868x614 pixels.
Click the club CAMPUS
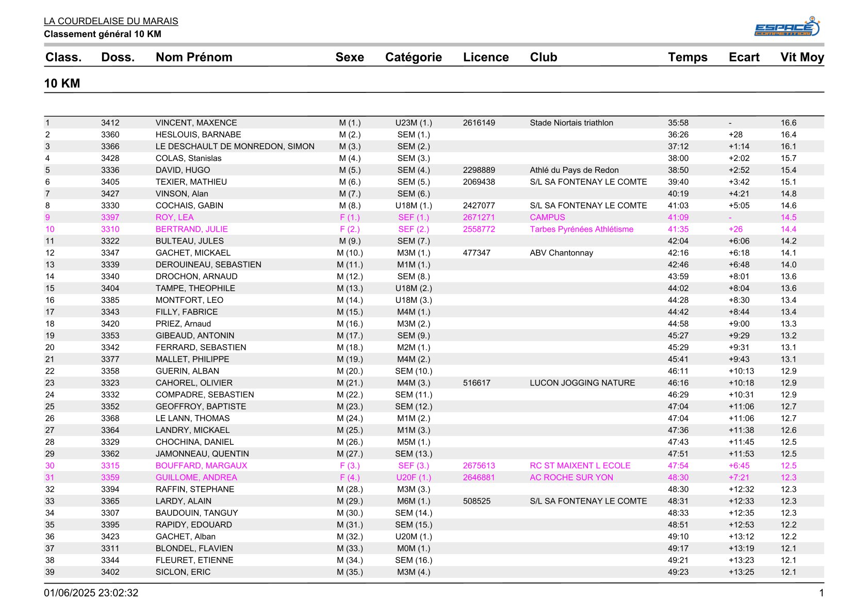pos(547,218)
